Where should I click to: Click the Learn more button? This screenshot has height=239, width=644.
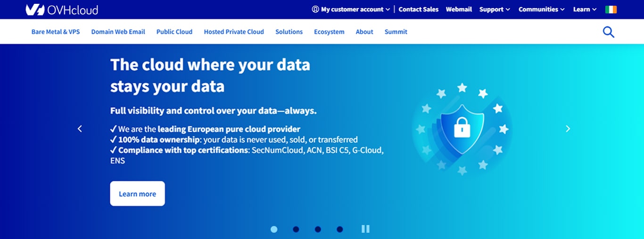pyautogui.click(x=138, y=194)
